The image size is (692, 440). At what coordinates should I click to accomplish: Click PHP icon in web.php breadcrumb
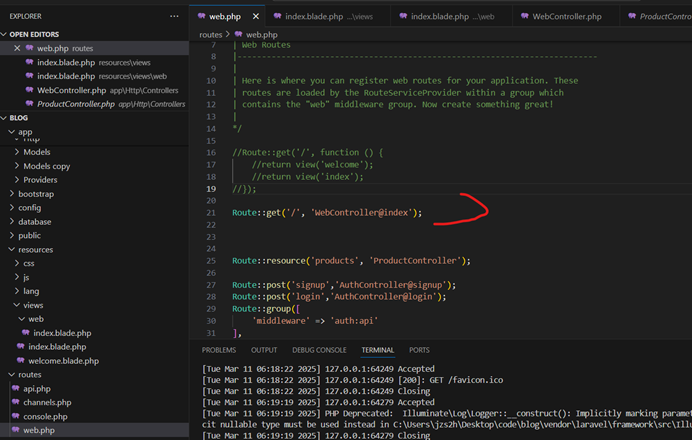(x=238, y=34)
